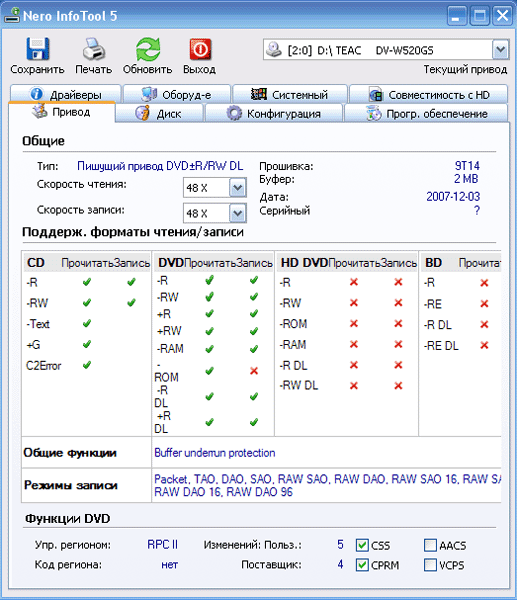Click Buffer underrun protection text
517x600 pixels.
tap(215, 453)
